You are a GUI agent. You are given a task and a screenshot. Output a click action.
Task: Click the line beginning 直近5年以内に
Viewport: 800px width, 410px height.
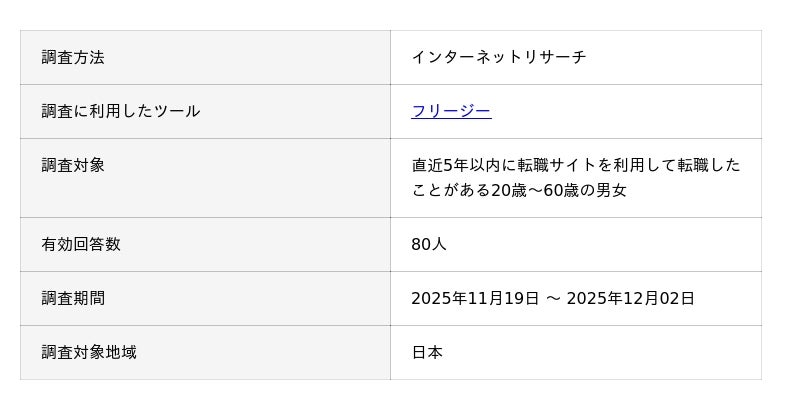pyautogui.click(x=575, y=165)
